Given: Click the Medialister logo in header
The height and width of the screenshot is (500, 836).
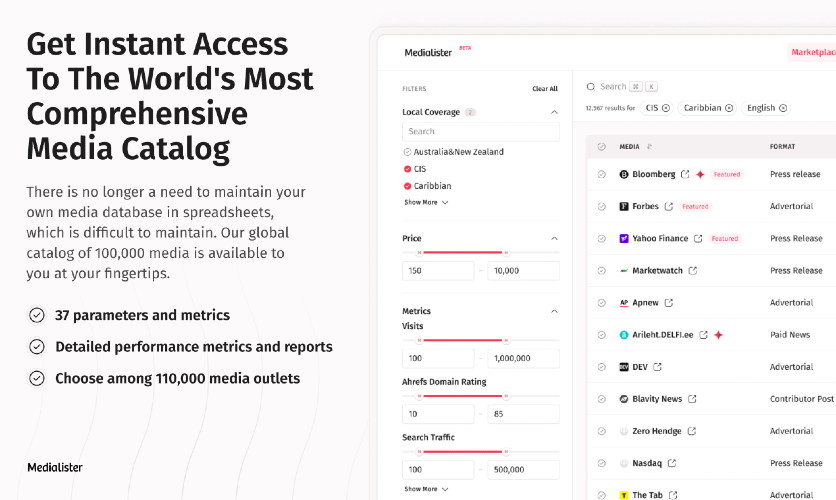Looking at the screenshot, I should click(x=428, y=52).
